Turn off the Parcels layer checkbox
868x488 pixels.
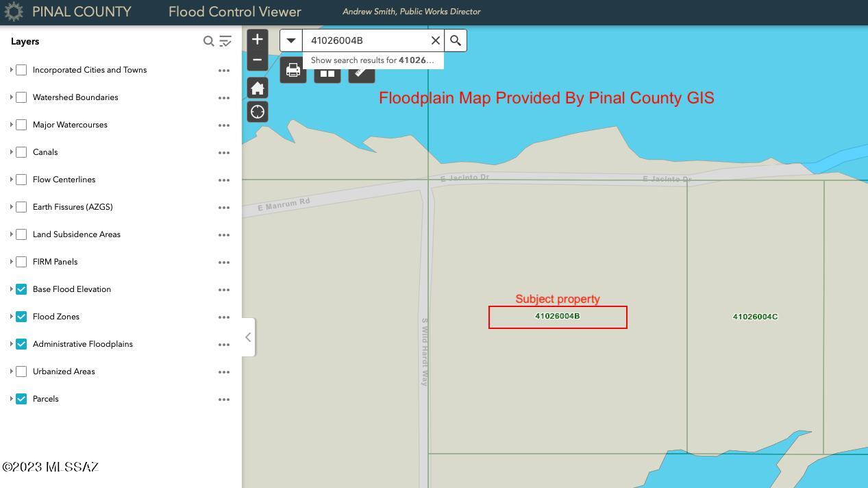[x=21, y=399]
